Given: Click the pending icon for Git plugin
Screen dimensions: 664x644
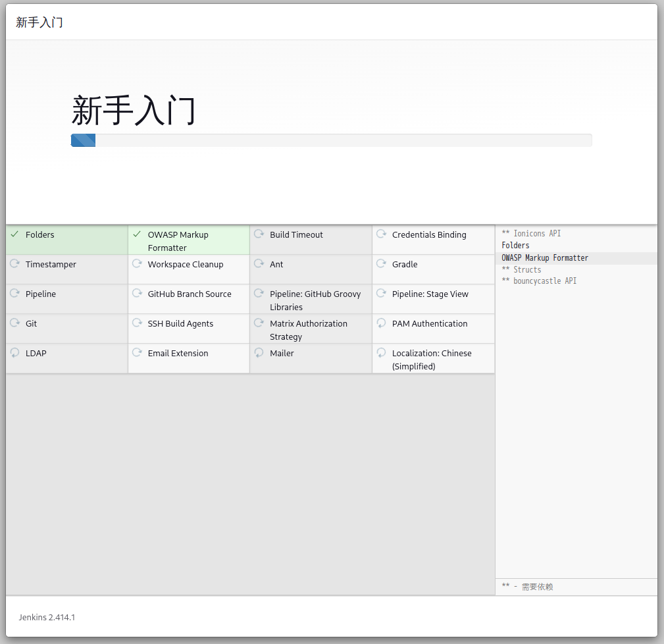Looking at the screenshot, I should [14, 323].
